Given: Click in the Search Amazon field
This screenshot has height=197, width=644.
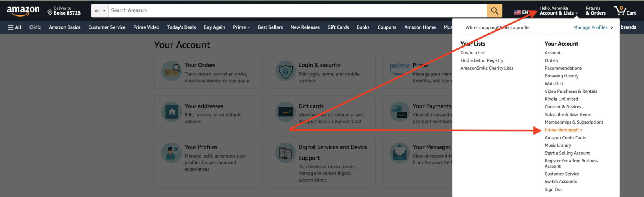Looking at the screenshot, I should pos(298,11).
